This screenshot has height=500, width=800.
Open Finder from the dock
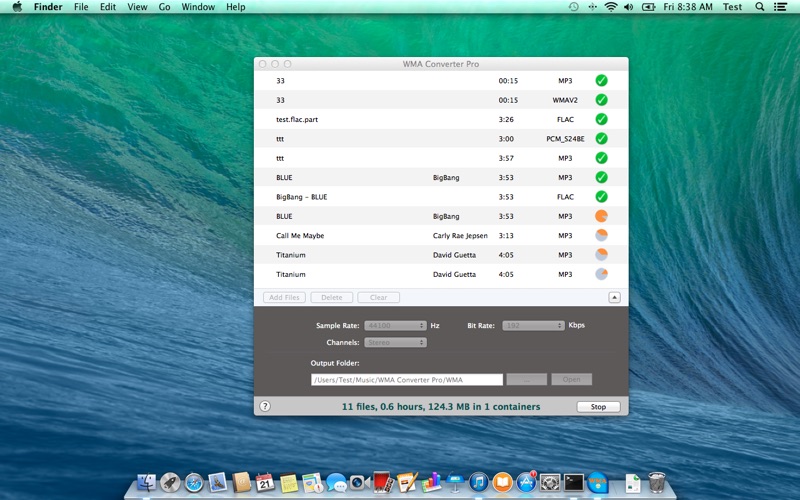point(147,482)
